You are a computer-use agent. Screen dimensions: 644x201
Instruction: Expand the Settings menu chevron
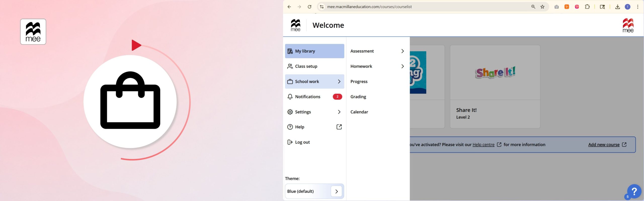(x=339, y=112)
